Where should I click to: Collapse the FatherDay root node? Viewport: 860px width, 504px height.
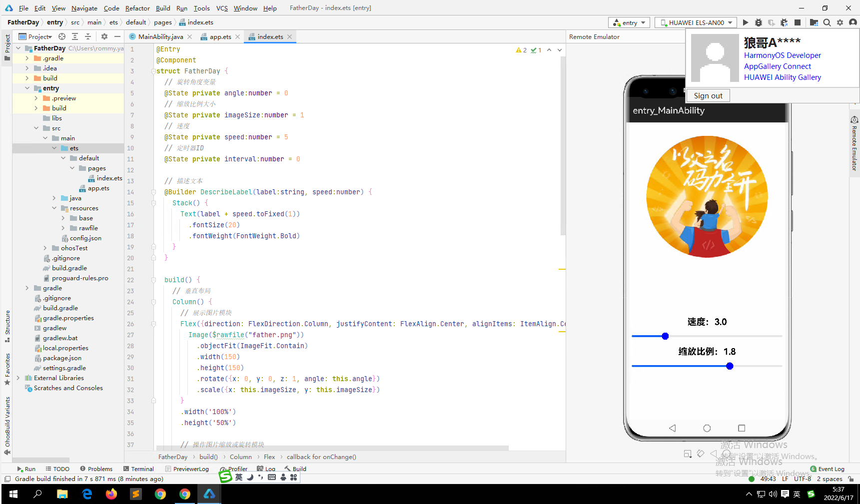coord(18,48)
